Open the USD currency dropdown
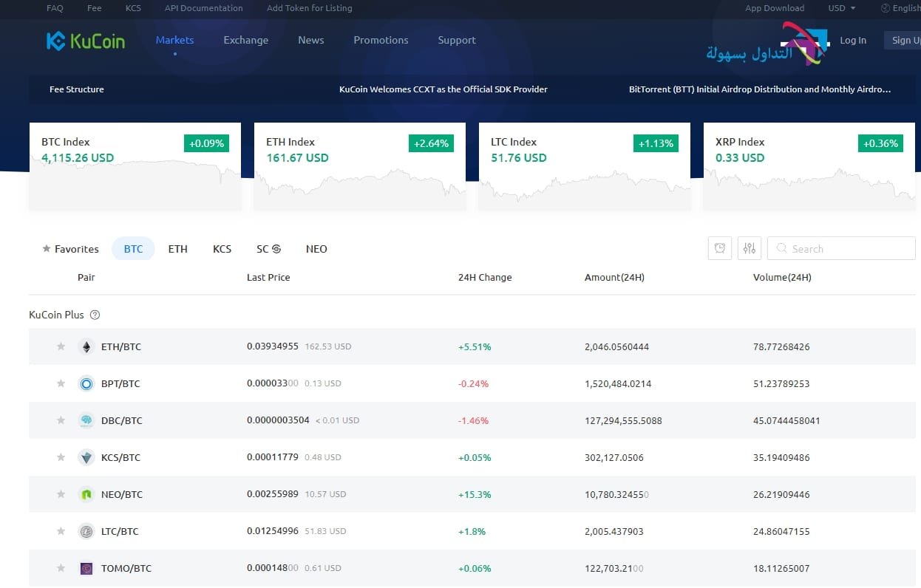Viewport: 921px width, 588px height. click(841, 8)
